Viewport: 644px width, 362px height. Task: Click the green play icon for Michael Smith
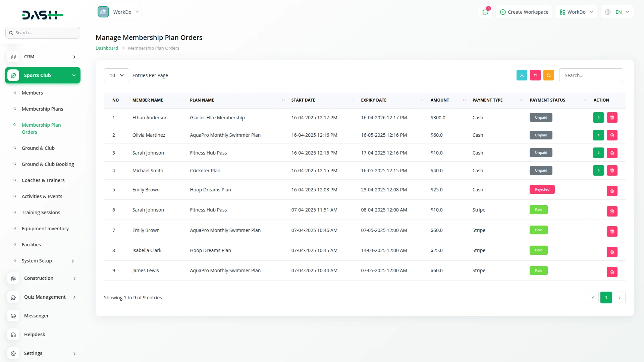point(598,171)
